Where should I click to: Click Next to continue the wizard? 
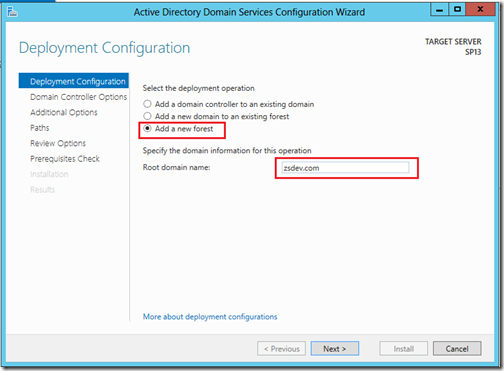coord(335,349)
